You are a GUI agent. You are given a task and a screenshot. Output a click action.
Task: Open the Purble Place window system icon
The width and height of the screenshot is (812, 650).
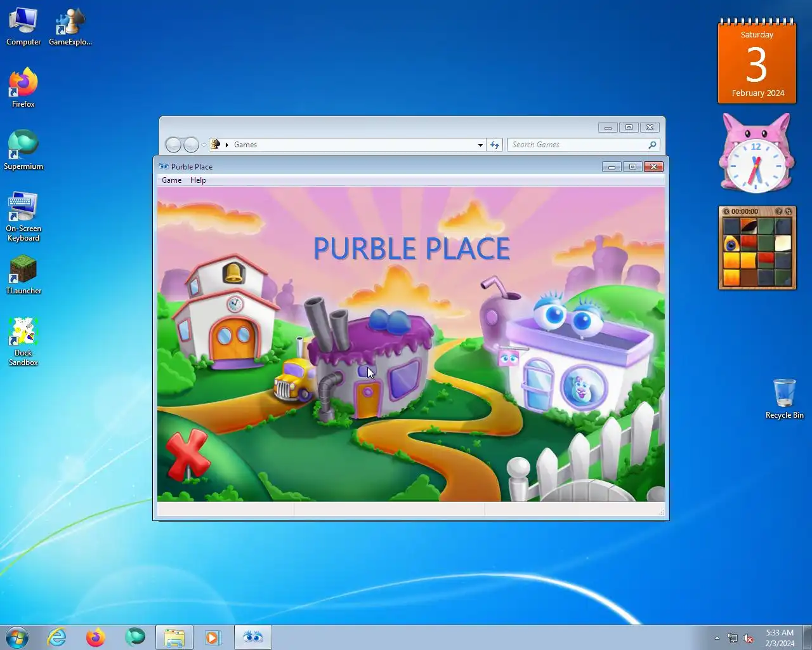tap(164, 166)
